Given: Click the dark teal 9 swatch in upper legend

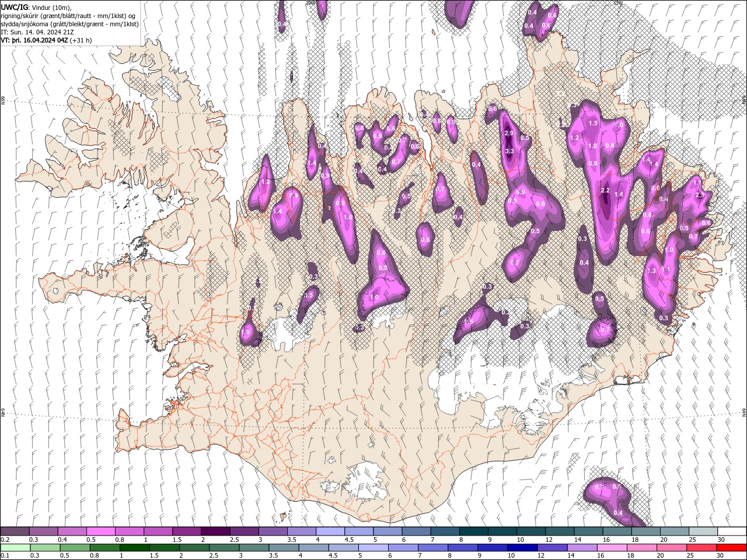Looking at the screenshot, I should (x=503, y=531).
